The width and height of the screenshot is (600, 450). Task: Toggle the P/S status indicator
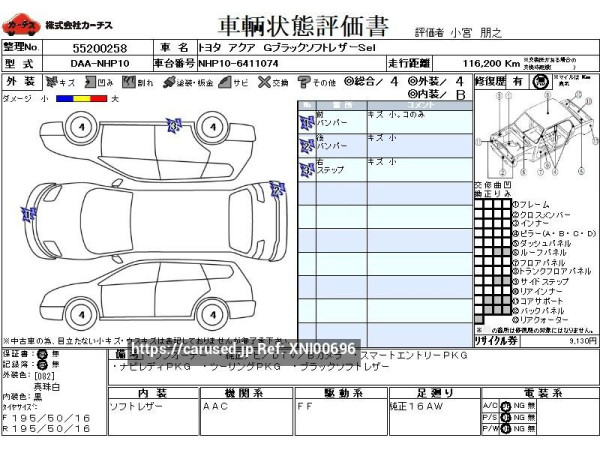[x=504, y=415]
